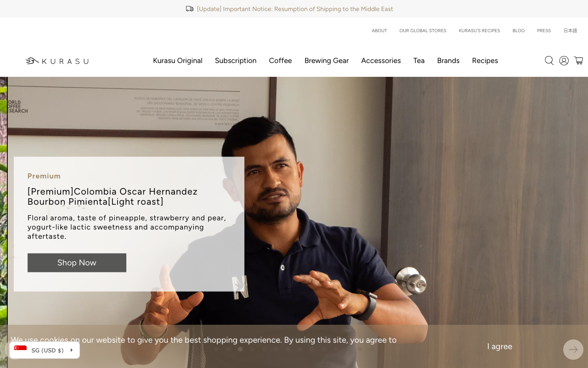The image size is (588, 368).
Task: Accept cookies with I agree
Action: pyautogui.click(x=499, y=346)
